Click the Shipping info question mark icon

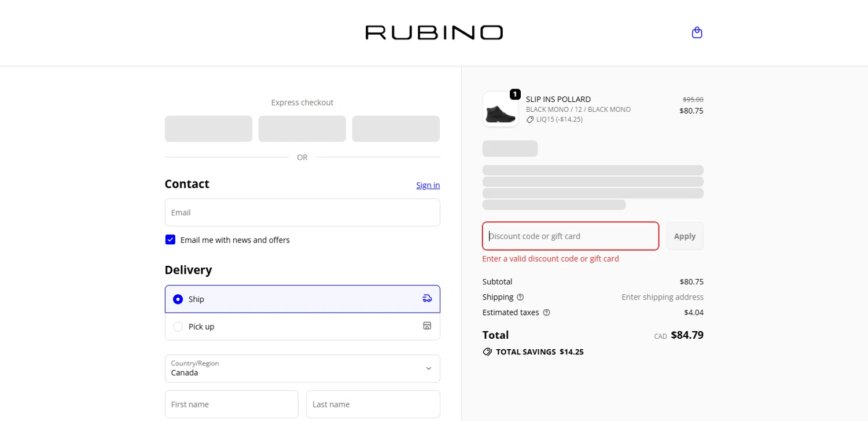pos(520,297)
